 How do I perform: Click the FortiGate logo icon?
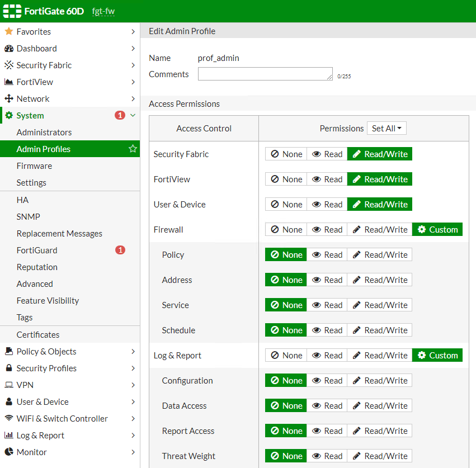coord(12,11)
